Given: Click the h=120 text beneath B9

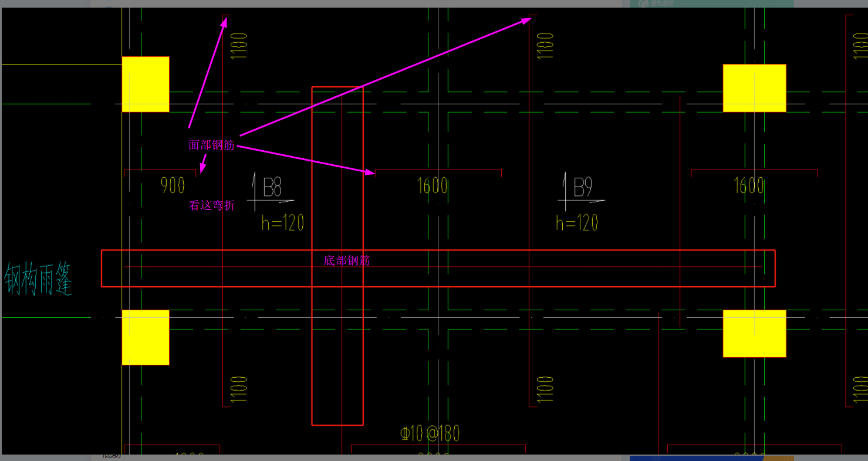Looking at the screenshot, I should click(x=577, y=223).
